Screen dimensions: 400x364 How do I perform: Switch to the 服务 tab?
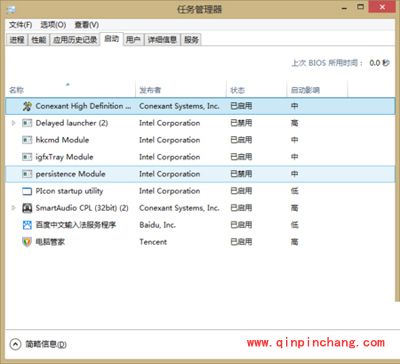[191, 40]
